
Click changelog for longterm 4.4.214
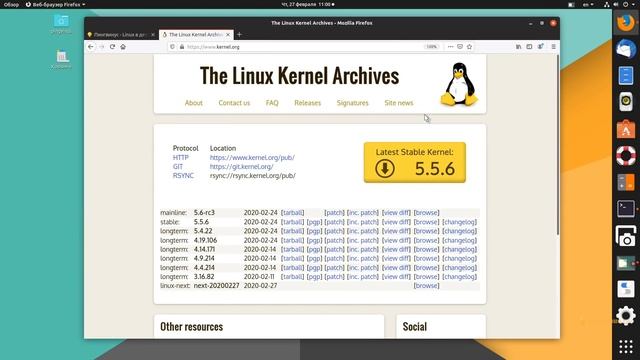[x=459, y=268]
